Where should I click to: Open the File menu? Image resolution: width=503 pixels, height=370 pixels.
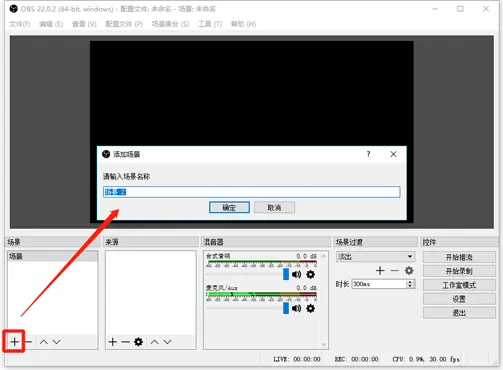click(20, 24)
